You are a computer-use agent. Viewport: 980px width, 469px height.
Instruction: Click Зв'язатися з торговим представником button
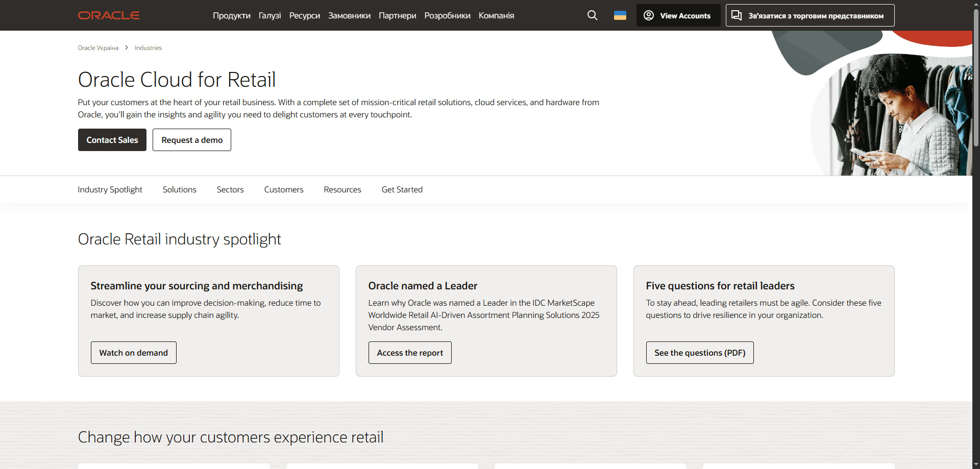point(810,15)
